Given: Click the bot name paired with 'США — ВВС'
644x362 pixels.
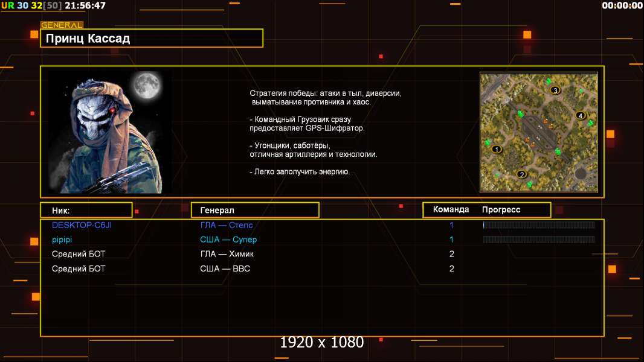Looking at the screenshot, I should [x=79, y=268].
